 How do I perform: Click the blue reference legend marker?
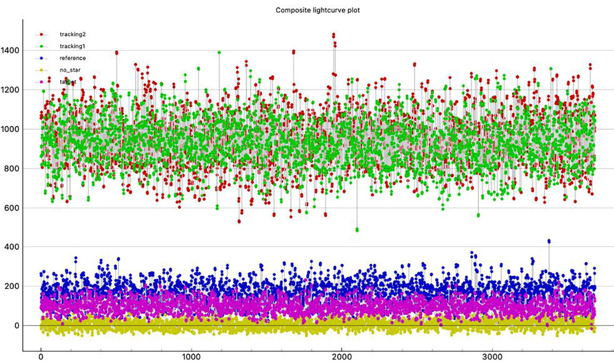(x=42, y=58)
